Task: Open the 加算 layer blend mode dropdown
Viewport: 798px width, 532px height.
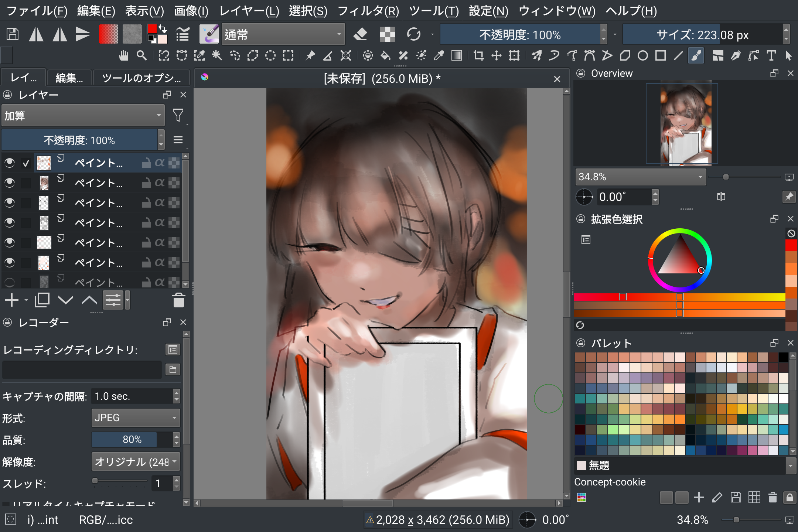Action: pos(83,116)
